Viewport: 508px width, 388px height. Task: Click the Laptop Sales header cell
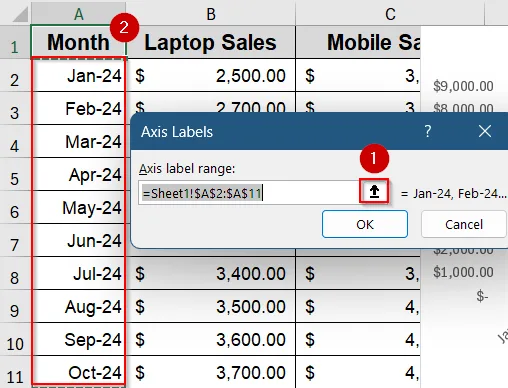211,42
